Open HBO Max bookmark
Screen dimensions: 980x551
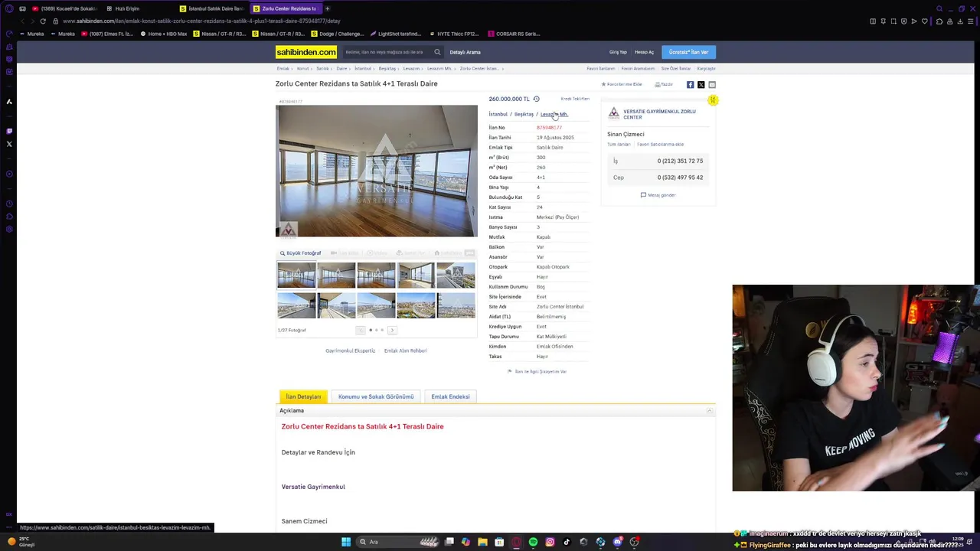click(164, 34)
